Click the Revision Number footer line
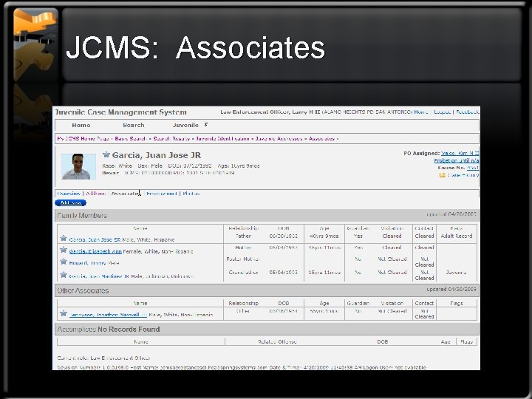 point(242,367)
